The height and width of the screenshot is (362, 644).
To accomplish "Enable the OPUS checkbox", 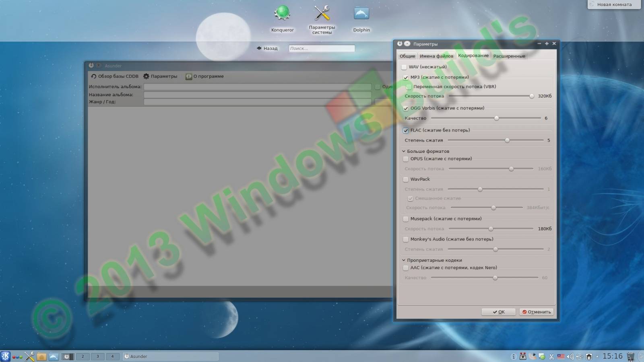I will (406, 159).
